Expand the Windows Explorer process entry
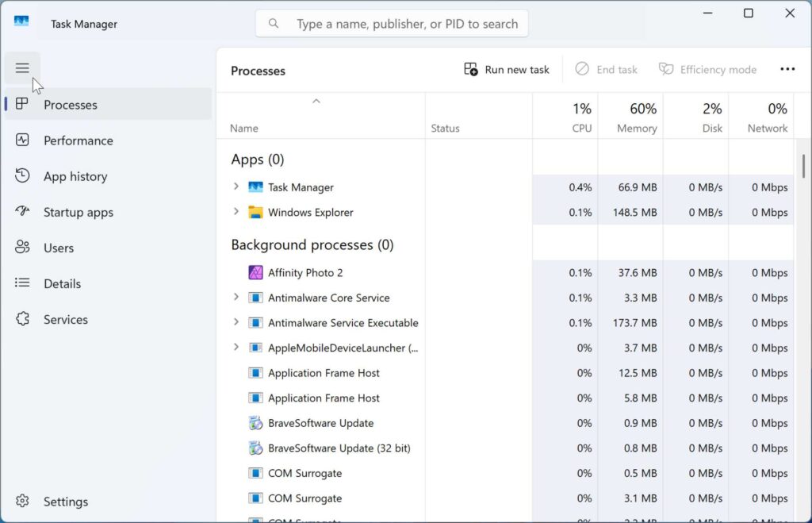This screenshot has width=812, height=523. click(236, 212)
